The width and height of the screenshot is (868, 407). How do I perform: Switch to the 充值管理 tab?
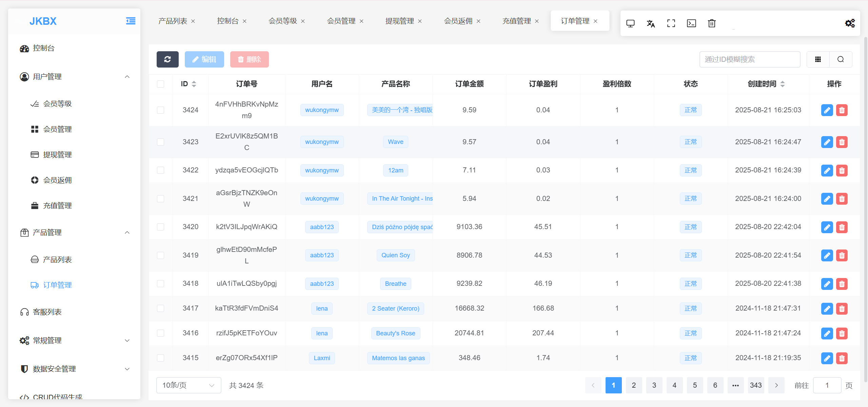click(516, 21)
